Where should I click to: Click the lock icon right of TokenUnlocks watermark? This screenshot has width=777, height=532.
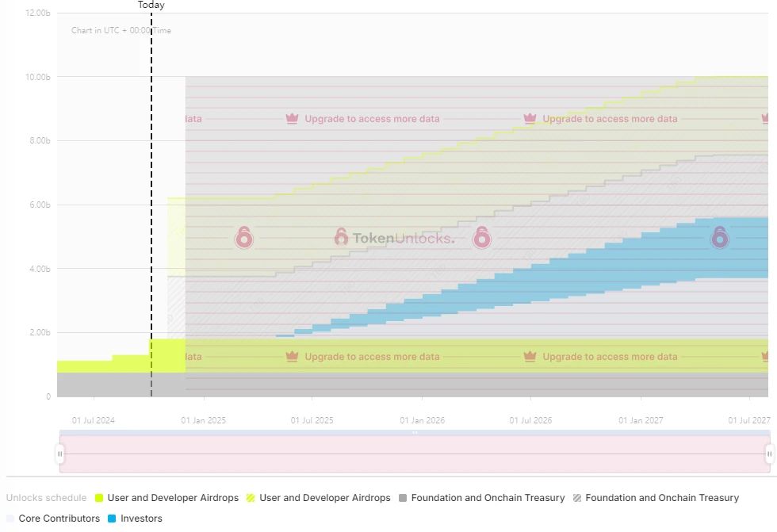click(x=481, y=237)
